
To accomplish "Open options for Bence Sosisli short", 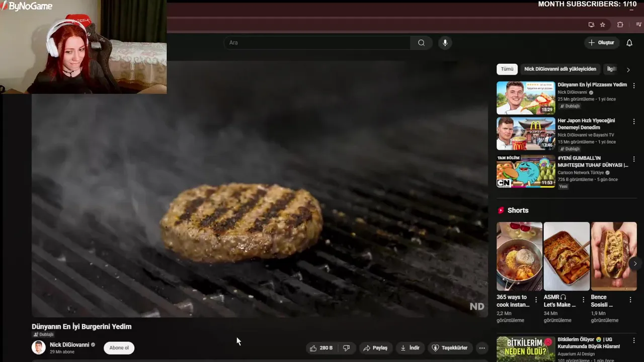I will [630, 300].
